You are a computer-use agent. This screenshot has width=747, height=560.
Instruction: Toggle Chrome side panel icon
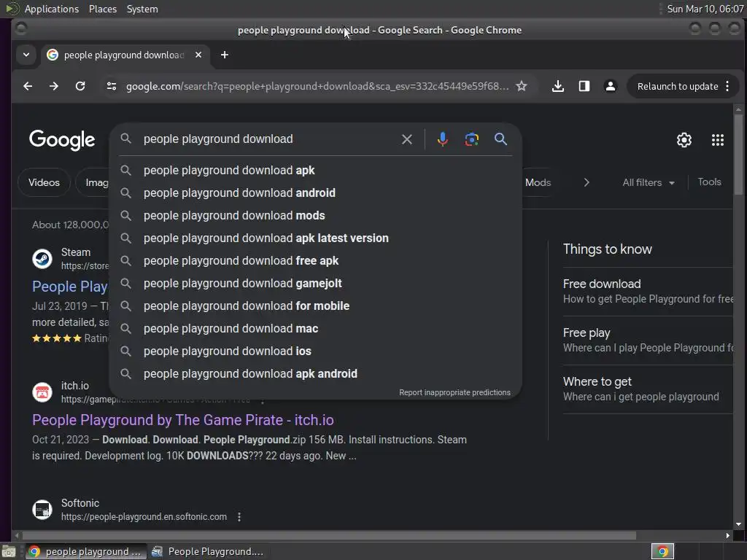(584, 86)
